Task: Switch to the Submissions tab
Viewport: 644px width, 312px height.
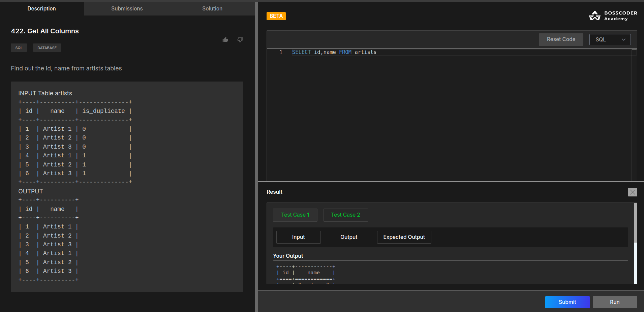Action: click(127, 8)
